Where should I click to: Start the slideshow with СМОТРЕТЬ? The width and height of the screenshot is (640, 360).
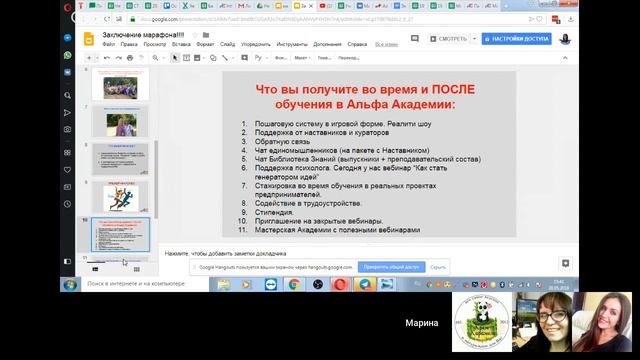448,39
